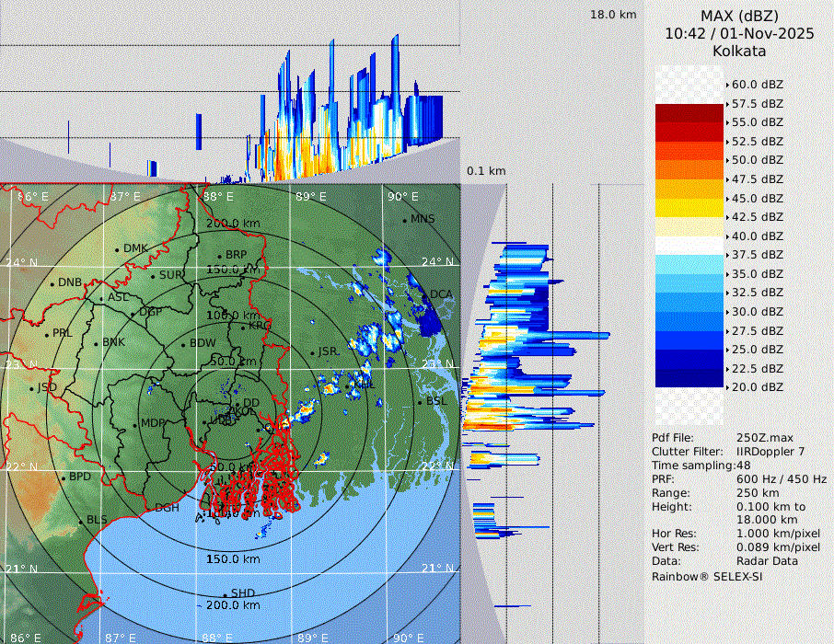Click the MNS station marker dot
The height and width of the screenshot is (644, 834).
(x=404, y=220)
